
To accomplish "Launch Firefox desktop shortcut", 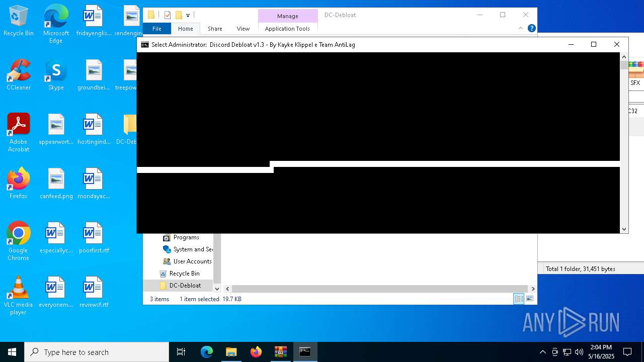I will (x=19, y=184).
